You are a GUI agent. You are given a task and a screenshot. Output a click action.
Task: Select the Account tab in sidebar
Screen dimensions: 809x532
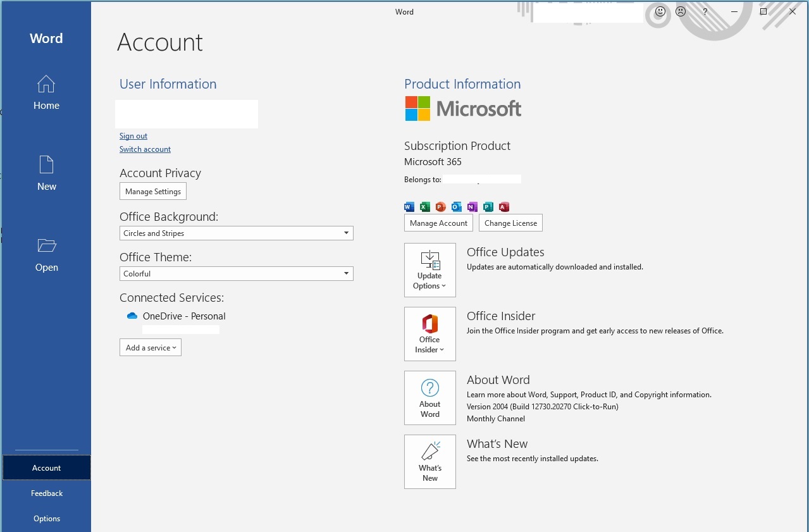click(47, 467)
